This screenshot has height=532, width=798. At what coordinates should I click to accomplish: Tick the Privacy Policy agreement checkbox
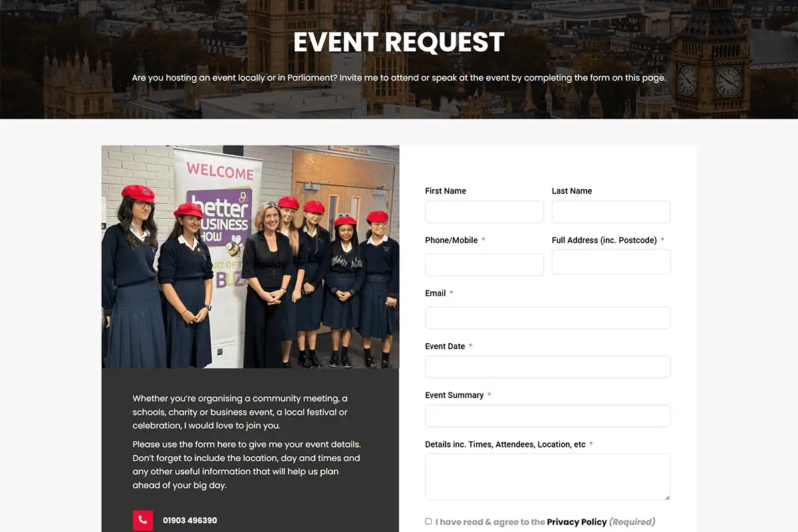428,521
